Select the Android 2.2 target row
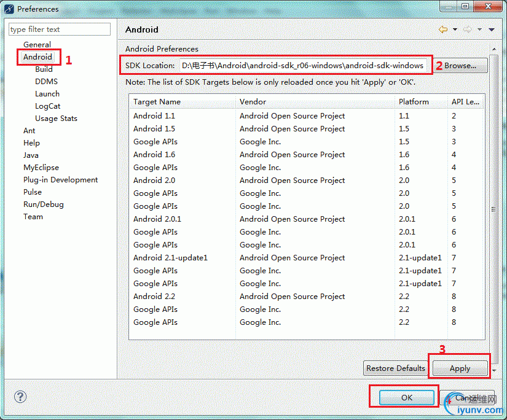507x420 pixels. [x=307, y=296]
